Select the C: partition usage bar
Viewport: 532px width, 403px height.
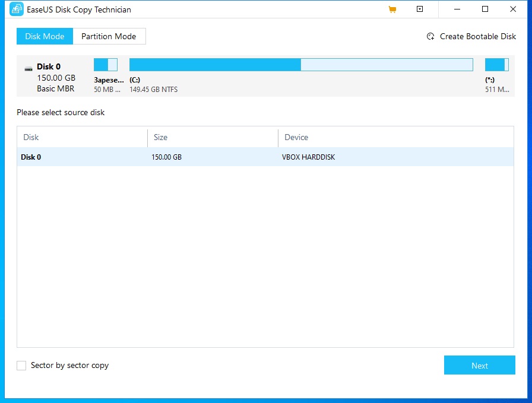point(301,65)
